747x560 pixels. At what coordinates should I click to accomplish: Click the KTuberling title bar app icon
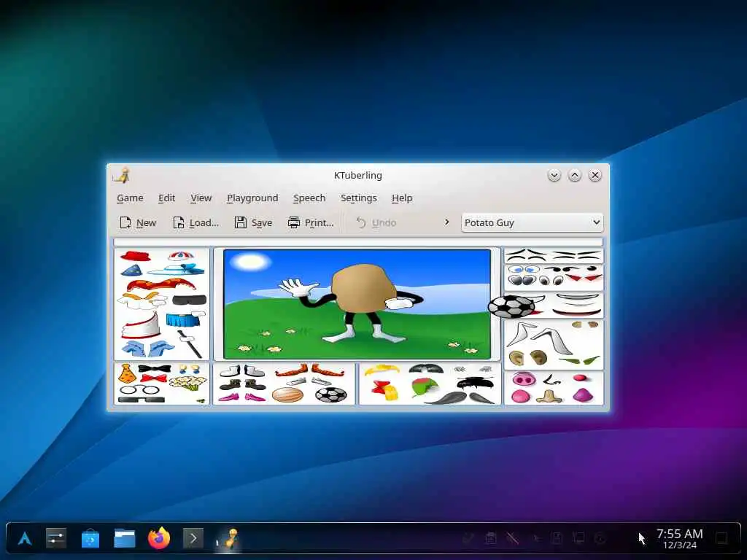[x=122, y=175]
